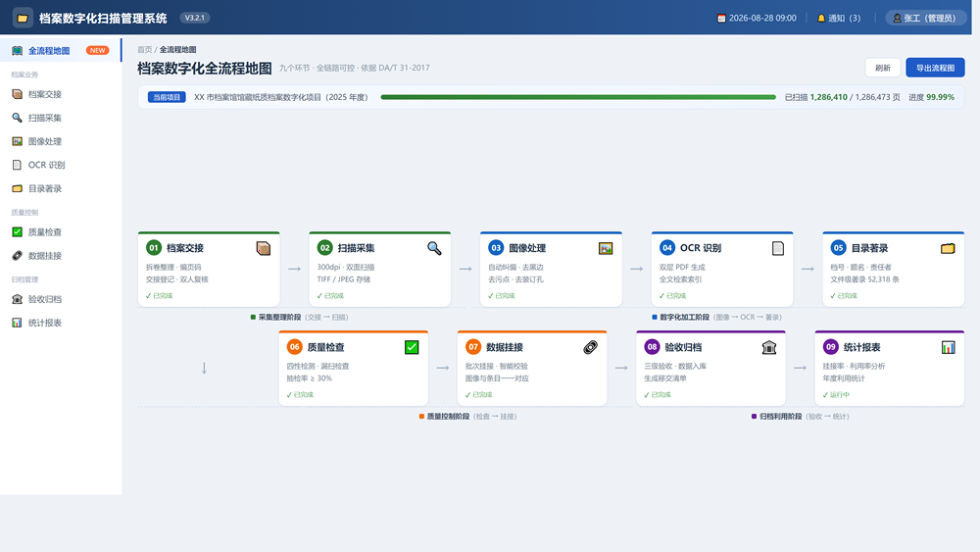The height and width of the screenshot is (552, 980).
Task: Click the magnifier icon on card 02 扫描采集
Action: [434, 248]
